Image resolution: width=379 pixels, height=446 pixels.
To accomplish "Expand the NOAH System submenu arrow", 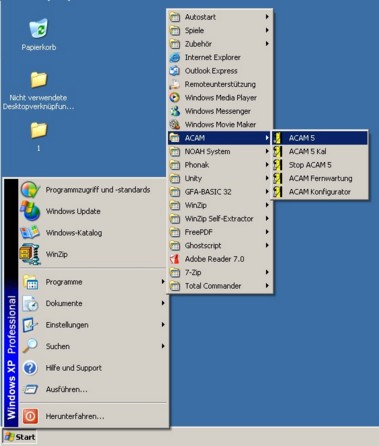I will click(x=267, y=151).
